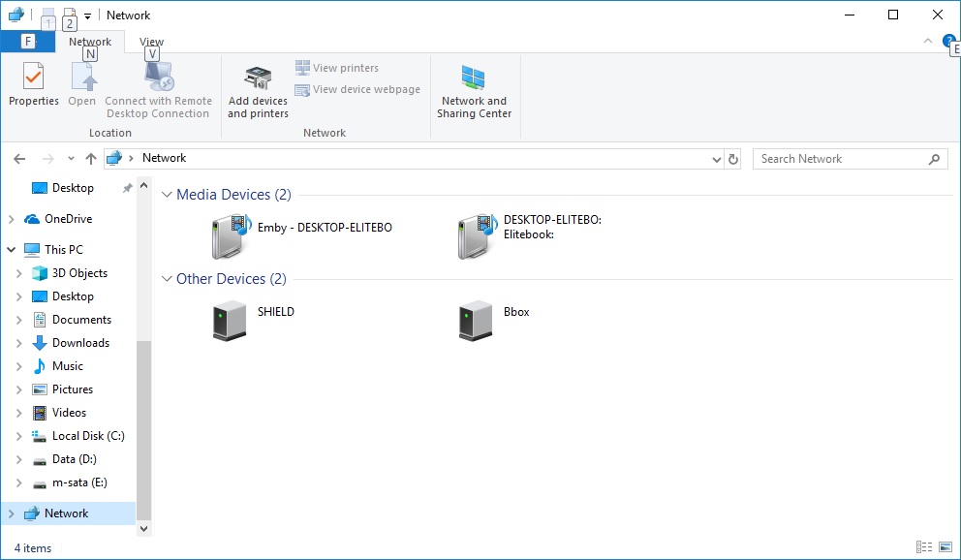Screen dimensions: 961x560
Task: Go up one folder level
Action: coord(91,159)
